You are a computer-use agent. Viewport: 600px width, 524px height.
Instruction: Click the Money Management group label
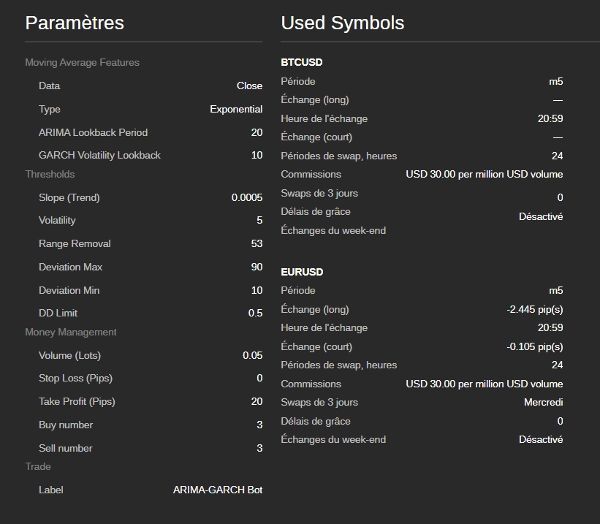[x=71, y=332]
